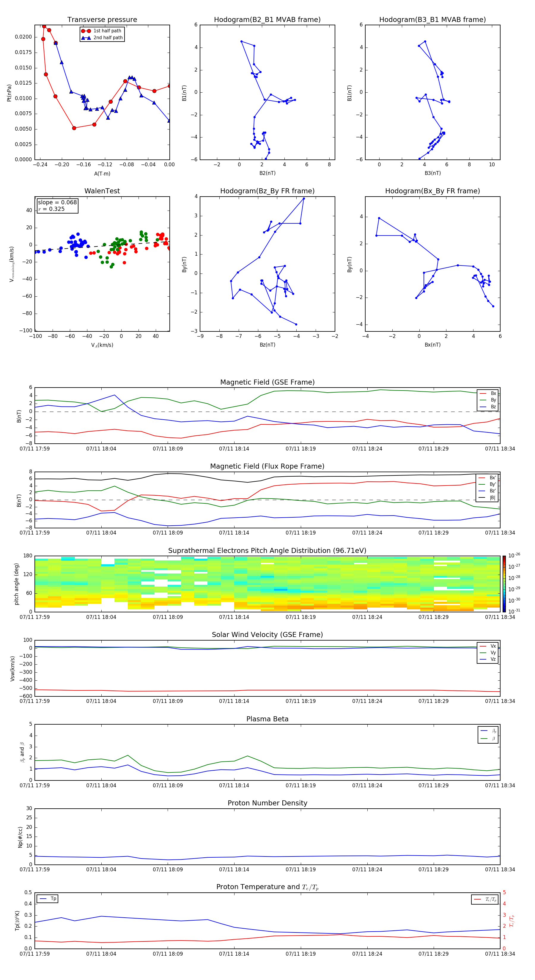Click the 'B2(nT)' x-axis label
Viewport: 535px width, 980px height.
[267, 173]
